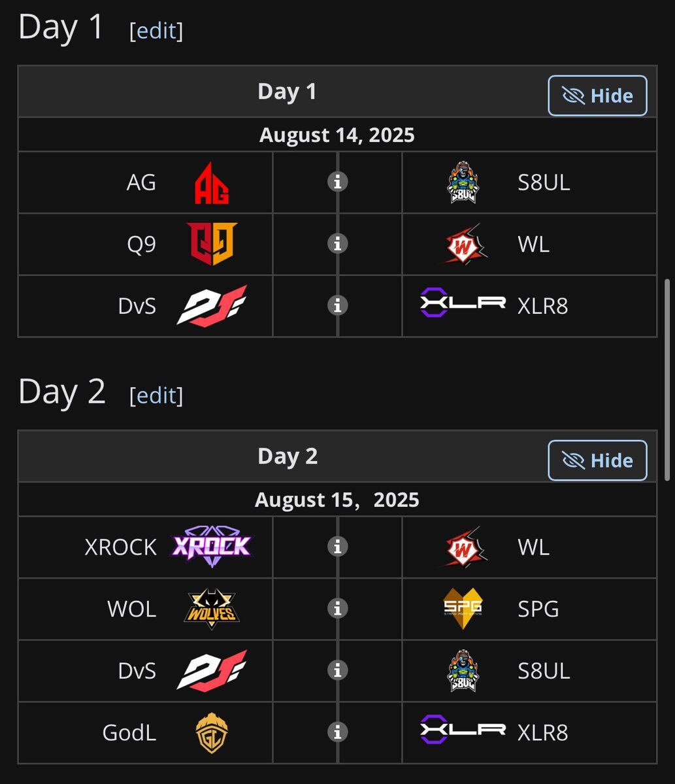This screenshot has height=784, width=675.
Task: Show info for DvS vs XLR8 match
Action: 338,305
